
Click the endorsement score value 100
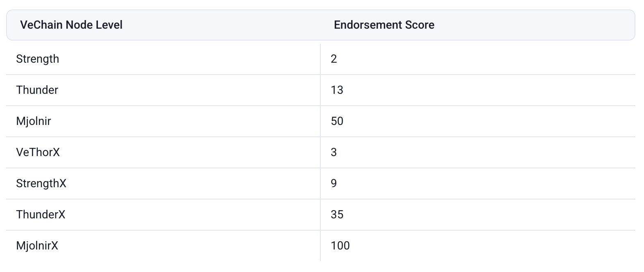point(340,246)
